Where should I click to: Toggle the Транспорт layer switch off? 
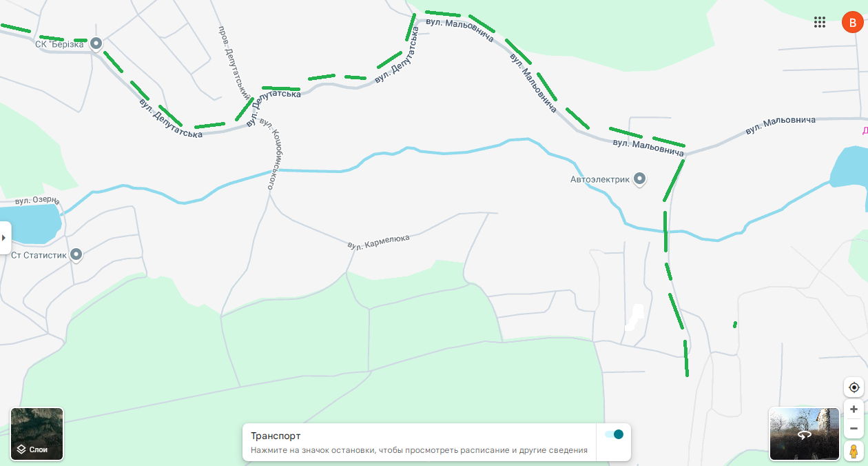click(x=614, y=434)
